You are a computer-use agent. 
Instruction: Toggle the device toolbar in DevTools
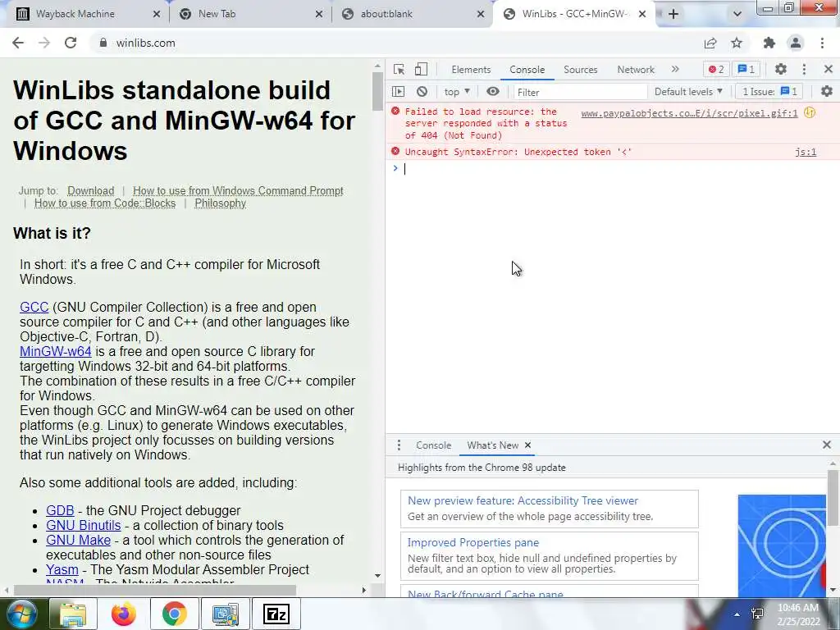[421, 69]
